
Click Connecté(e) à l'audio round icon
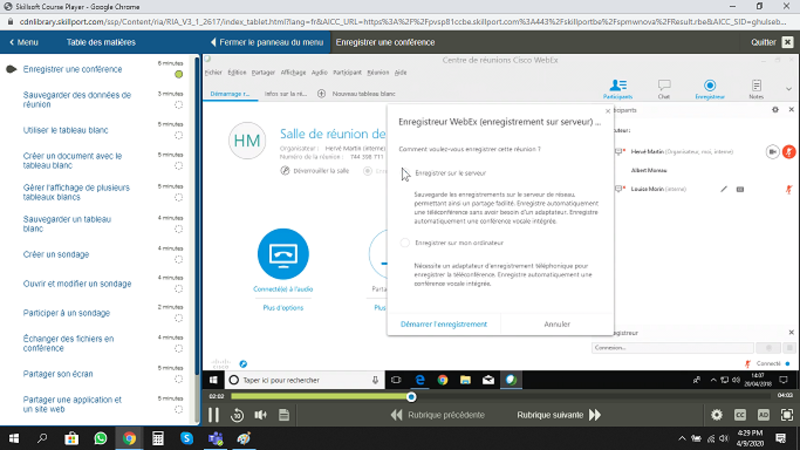click(x=283, y=254)
